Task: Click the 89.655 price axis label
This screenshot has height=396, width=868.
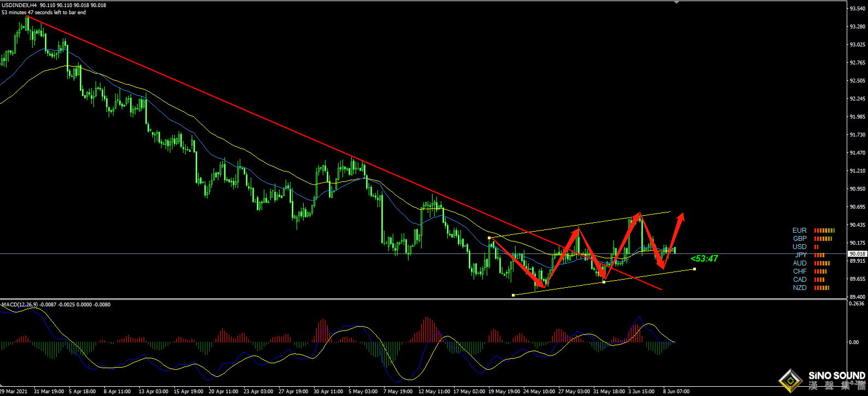Action: [858, 279]
